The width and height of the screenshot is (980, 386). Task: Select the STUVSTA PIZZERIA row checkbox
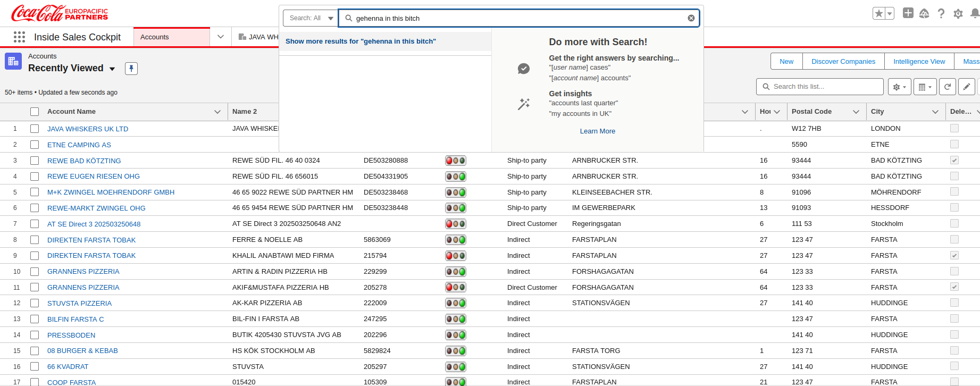35,303
